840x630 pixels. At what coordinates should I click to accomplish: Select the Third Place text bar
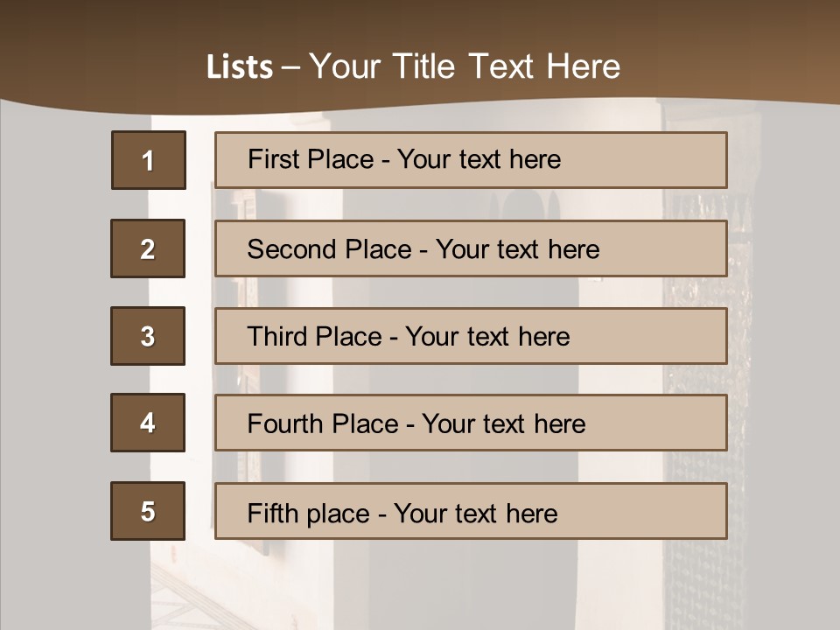pos(471,336)
